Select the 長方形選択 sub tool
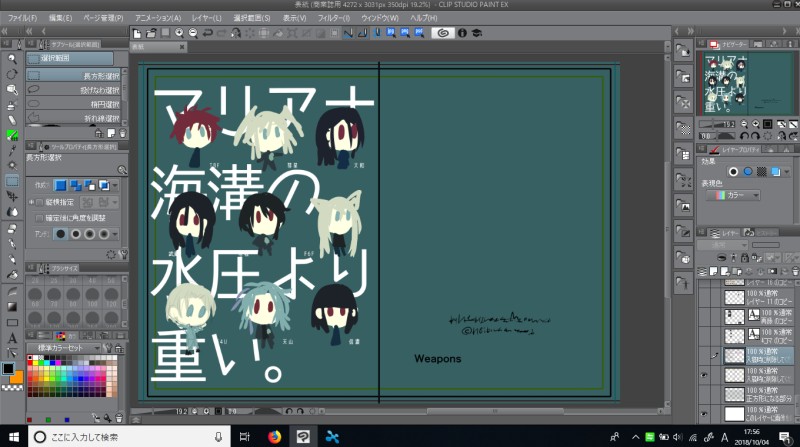This screenshot has width=800, height=447. coord(73,76)
